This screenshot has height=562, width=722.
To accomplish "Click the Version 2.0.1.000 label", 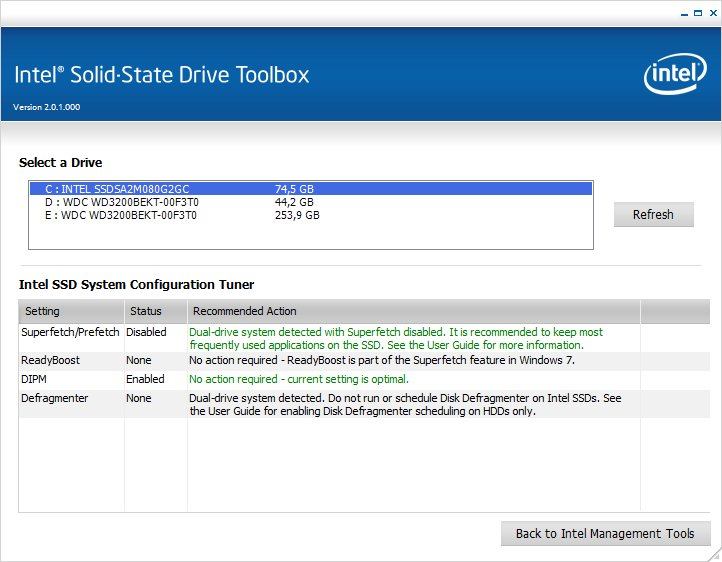I will click(47, 107).
